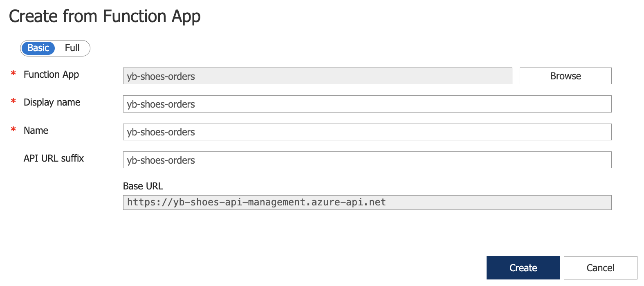This screenshot has width=644, height=286.
Task: Select the Display name input field
Action: coord(367,104)
